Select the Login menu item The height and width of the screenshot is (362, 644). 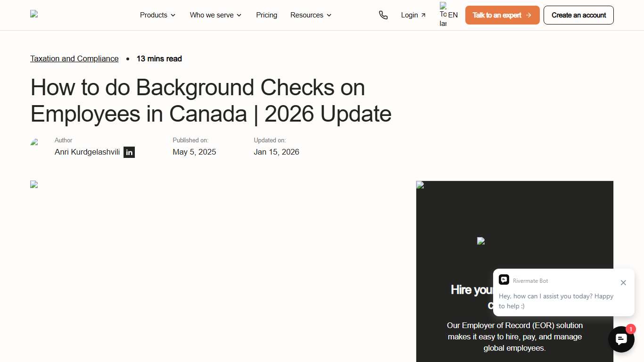(409, 15)
